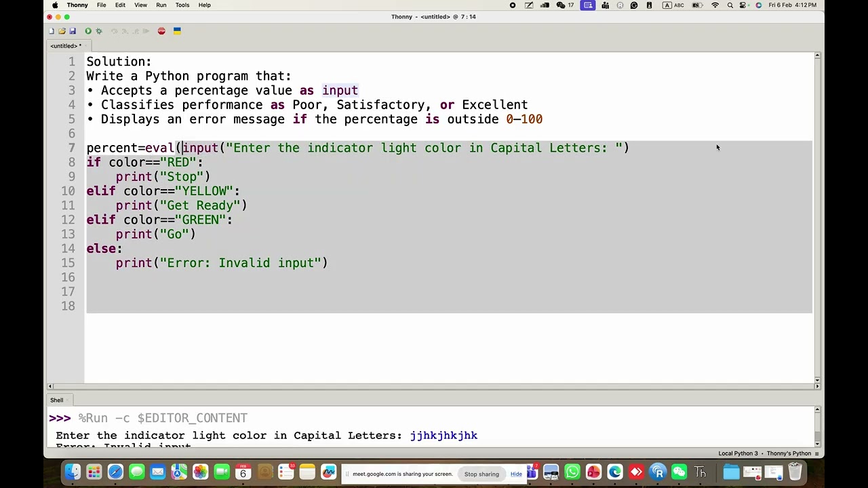The image size is (868, 488).
Task: Click the Wi-Fi menu bar icon
Action: coord(715,5)
